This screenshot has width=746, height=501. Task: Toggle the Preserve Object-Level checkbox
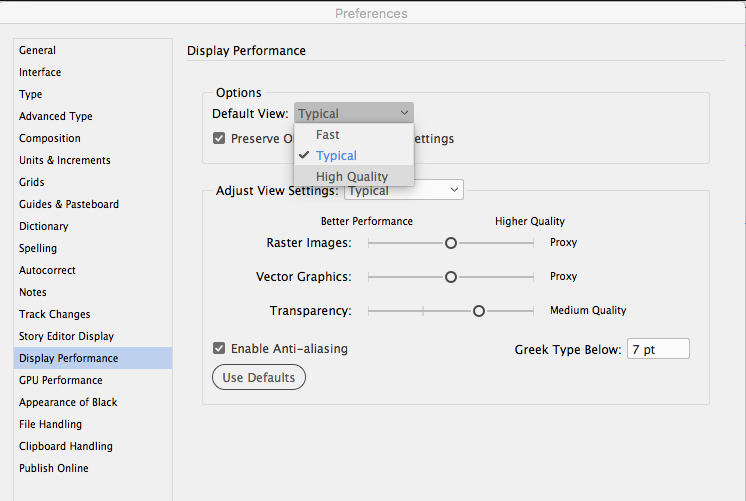[x=219, y=139]
